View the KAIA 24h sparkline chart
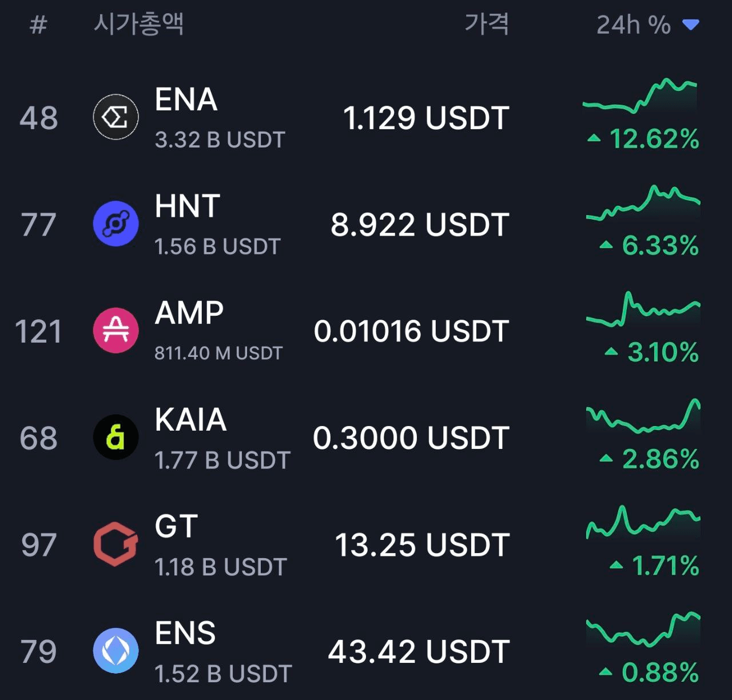Image resolution: width=732 pixels, height=700 pixels. tap(643, 416)
